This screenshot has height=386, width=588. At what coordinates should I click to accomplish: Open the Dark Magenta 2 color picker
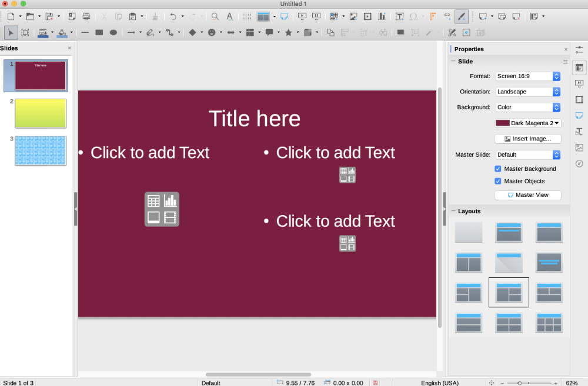(x=527, y=123)
